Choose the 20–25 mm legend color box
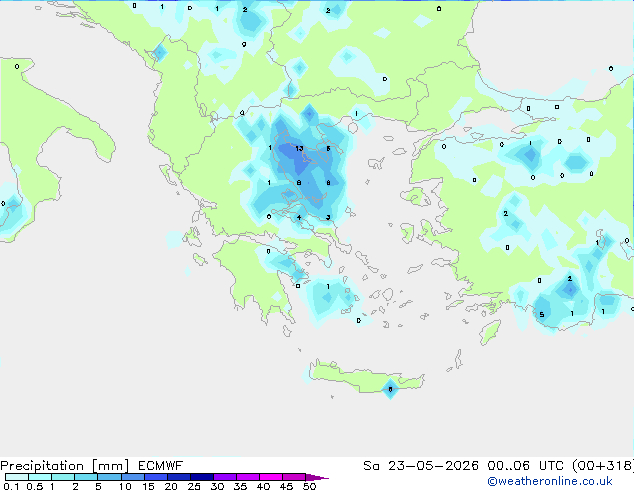The height and width of the screenshot is (490, 634). [179, 477]
